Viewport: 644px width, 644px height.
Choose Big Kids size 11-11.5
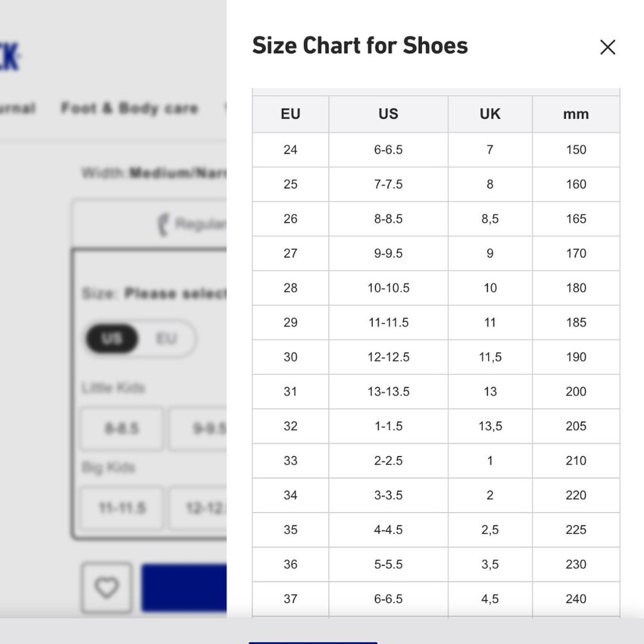[x=122, y=508]
